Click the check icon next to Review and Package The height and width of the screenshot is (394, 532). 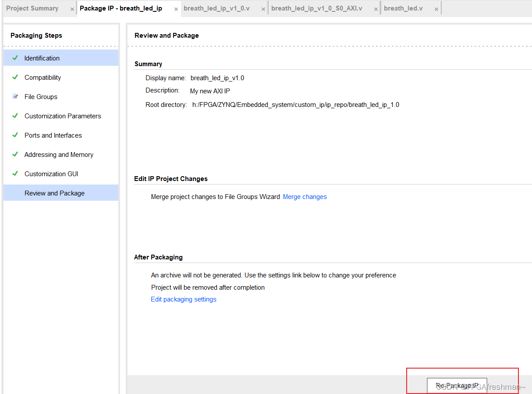(x=14, y=193)
